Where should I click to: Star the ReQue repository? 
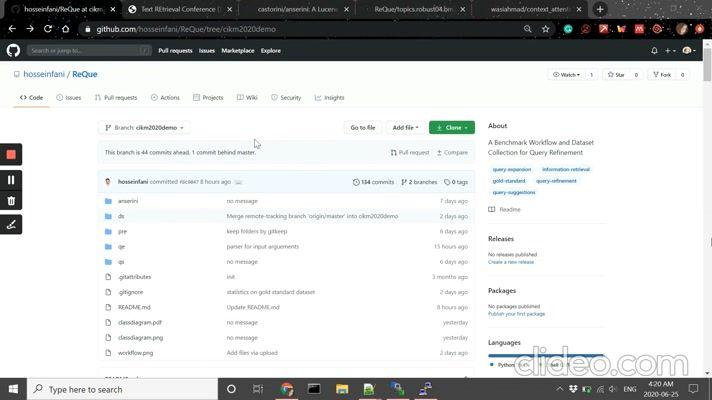616,74
